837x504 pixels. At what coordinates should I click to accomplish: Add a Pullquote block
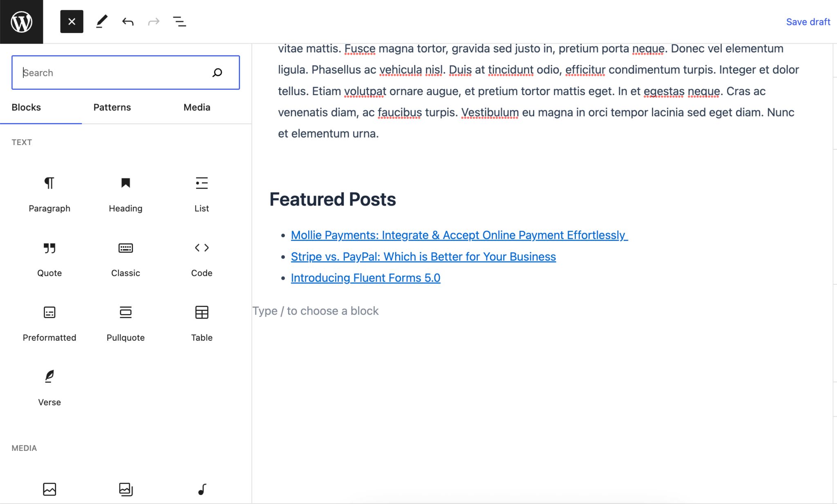click(x=125, y=323)
